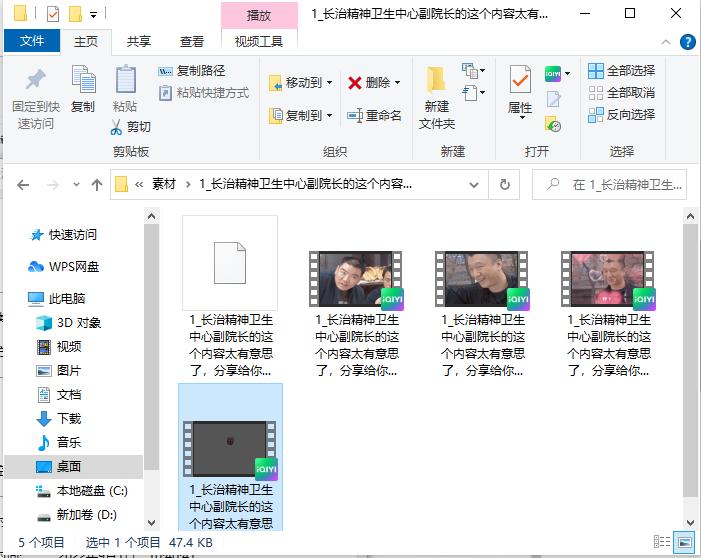Click the navigation pane scrollbar up arrow
Screen dimensions: 701x558
(151, 217)
